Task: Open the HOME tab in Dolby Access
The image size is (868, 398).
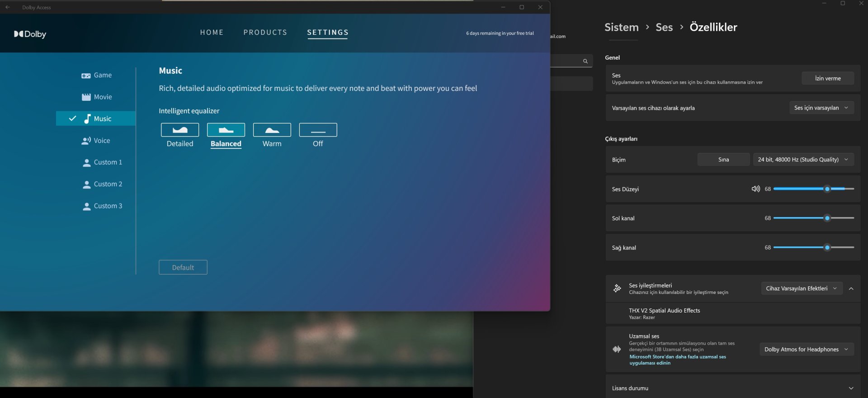Action: pyautogui.click(x=212, y=33)
